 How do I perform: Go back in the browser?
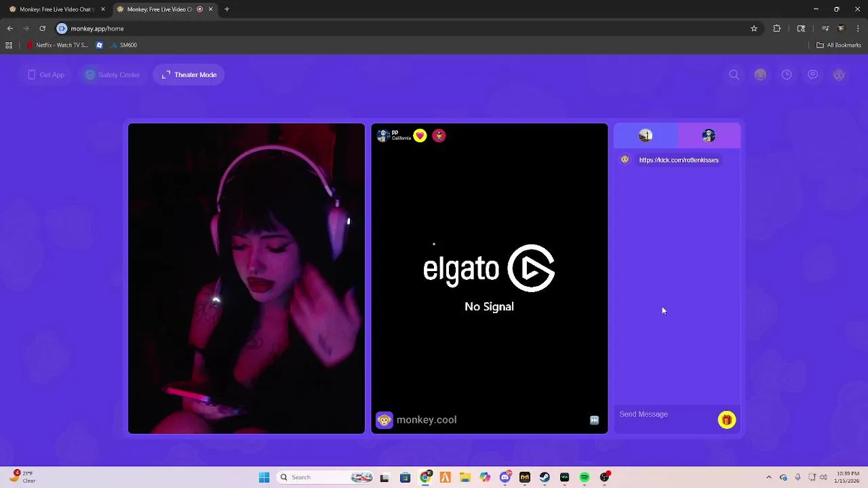point(10,28)
